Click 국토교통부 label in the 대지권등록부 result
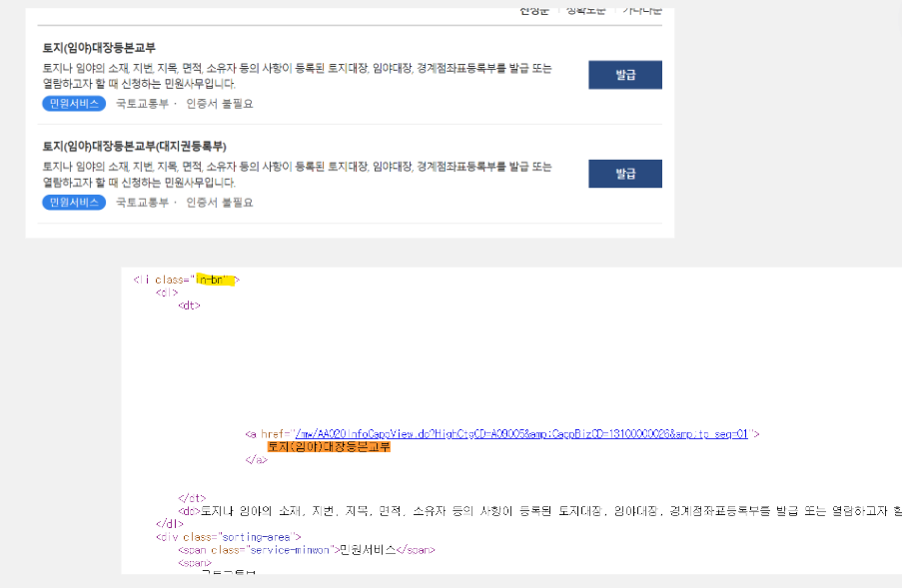Image resolution: width=902 pixels, height=588 pixels. tap(142, 203)
